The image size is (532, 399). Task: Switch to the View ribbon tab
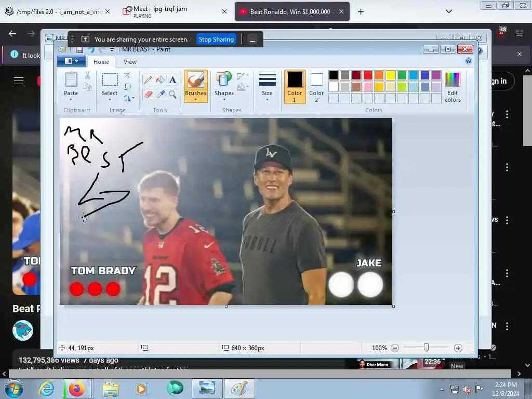pyautogui.click(x=130, y=62)
